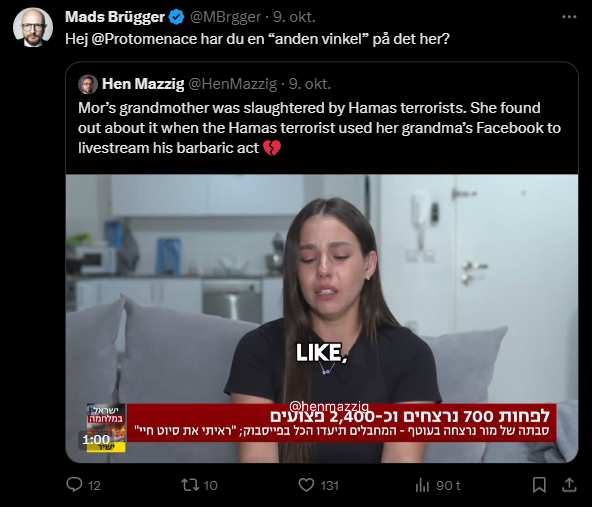This screenshot has height=507, width=592.
Task: Visit the @MBrgger handle
Action: [x=225, y=17]
